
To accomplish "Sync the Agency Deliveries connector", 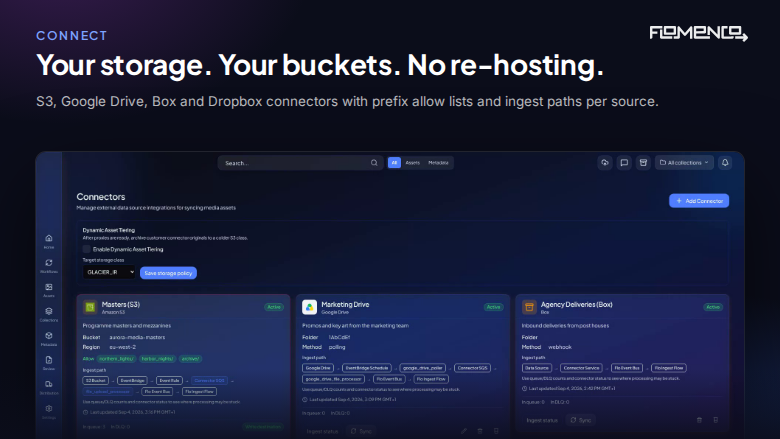I will 581,420.
